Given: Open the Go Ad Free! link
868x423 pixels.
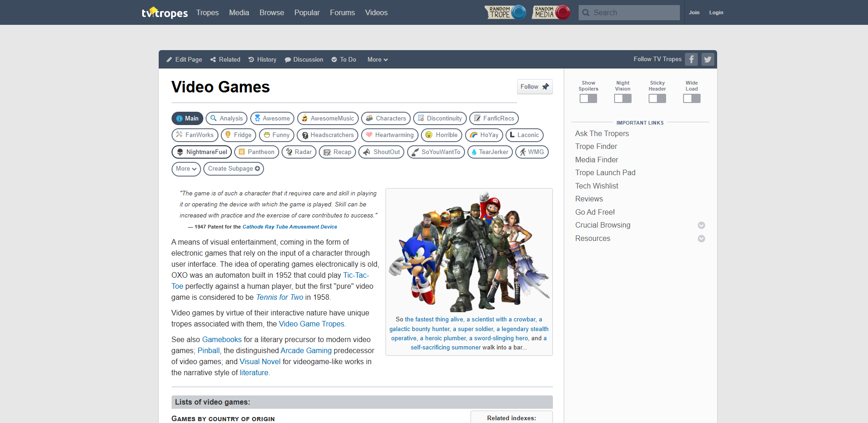Looking at the screenshot, I should 595,212.
